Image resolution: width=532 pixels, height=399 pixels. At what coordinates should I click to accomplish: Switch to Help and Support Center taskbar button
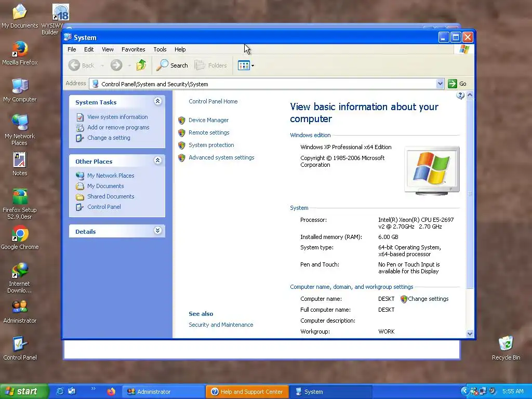click(x=247, y=392)
